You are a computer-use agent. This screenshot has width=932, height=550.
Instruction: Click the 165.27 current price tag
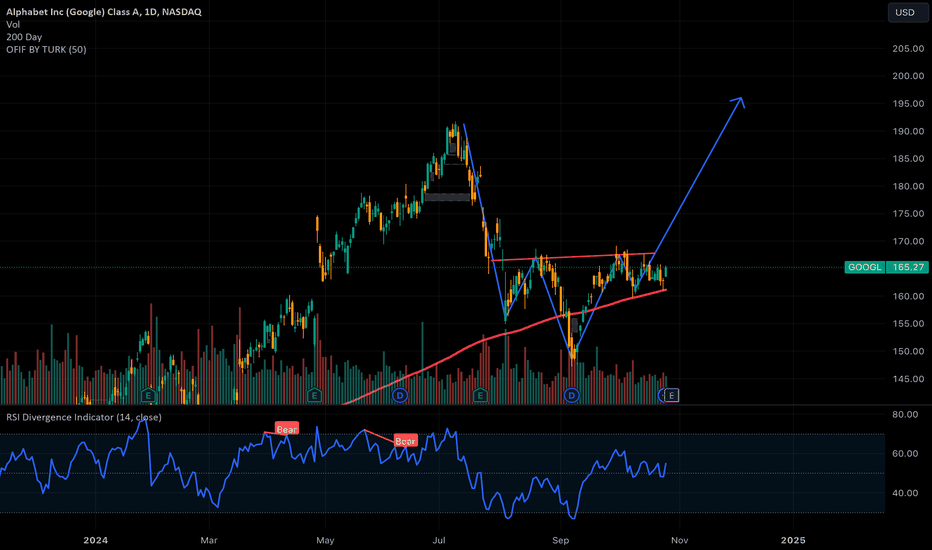tap(908, 267)
